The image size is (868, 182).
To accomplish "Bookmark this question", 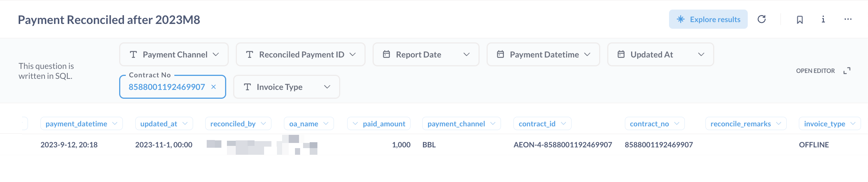I will click(800, 20).
